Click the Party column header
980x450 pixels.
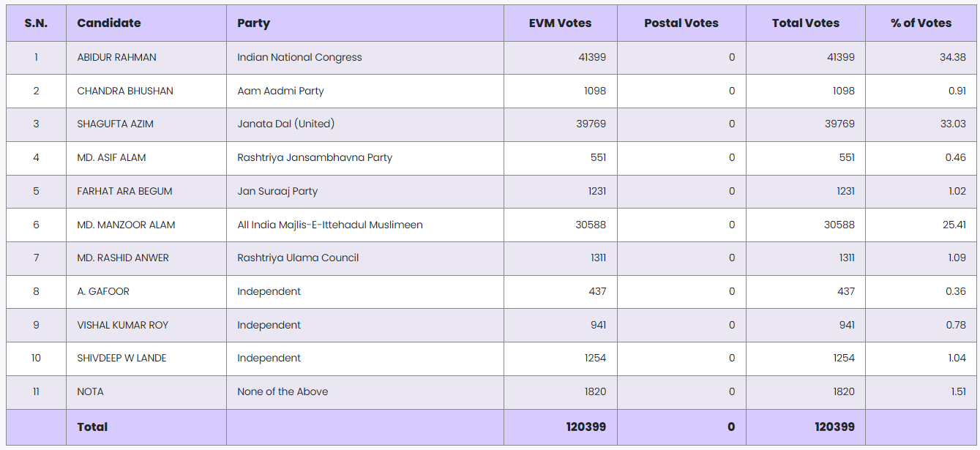click(253, 23)
